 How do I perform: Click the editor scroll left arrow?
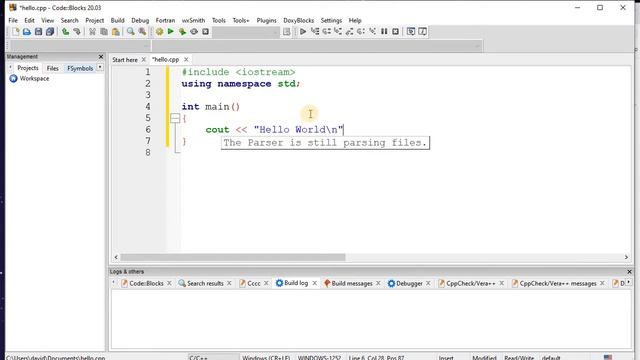[116, 257]
